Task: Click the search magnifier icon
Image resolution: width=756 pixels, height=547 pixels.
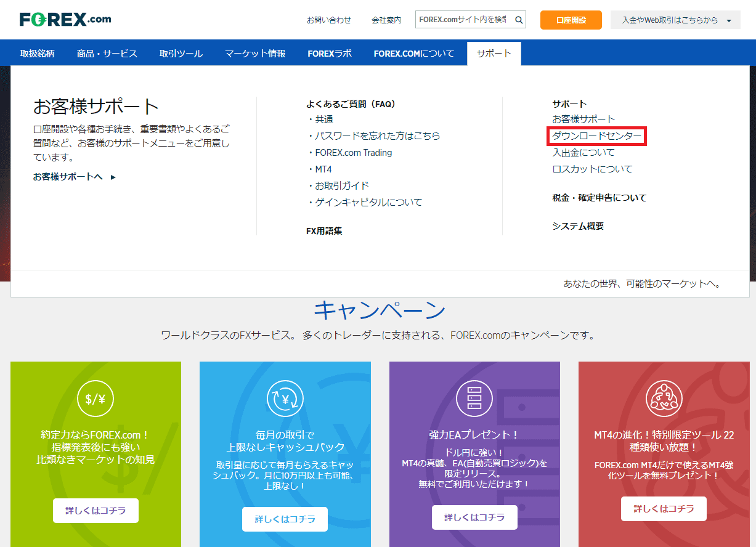Action: [x=519, y=20]
